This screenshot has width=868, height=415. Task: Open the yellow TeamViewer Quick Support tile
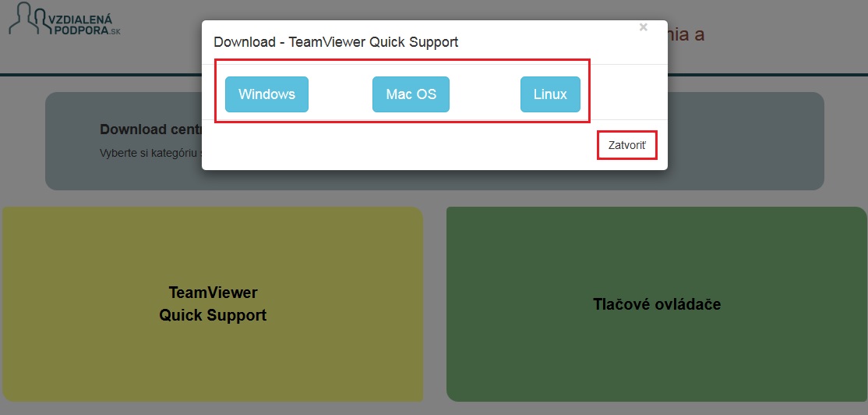tap(213, 304)
